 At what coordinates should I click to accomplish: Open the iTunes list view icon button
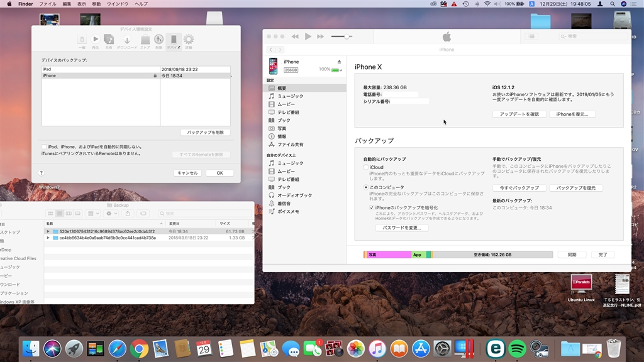pyautogui.click(x=532, y=36)
